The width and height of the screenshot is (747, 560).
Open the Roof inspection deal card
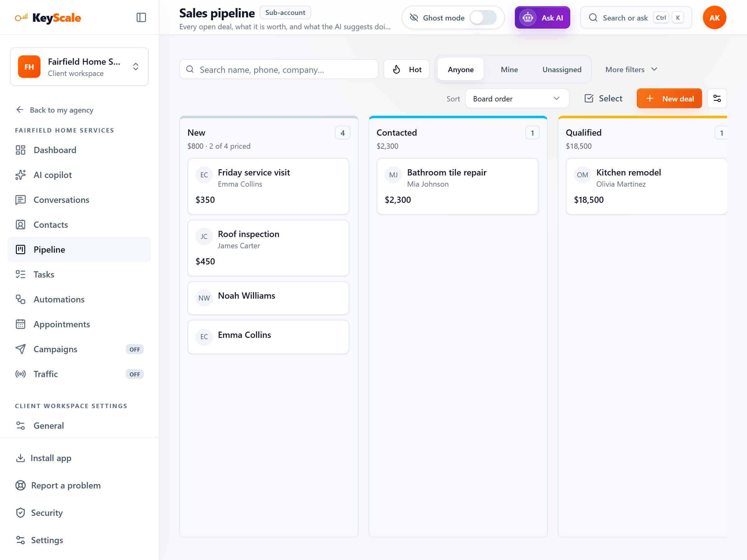268,248
